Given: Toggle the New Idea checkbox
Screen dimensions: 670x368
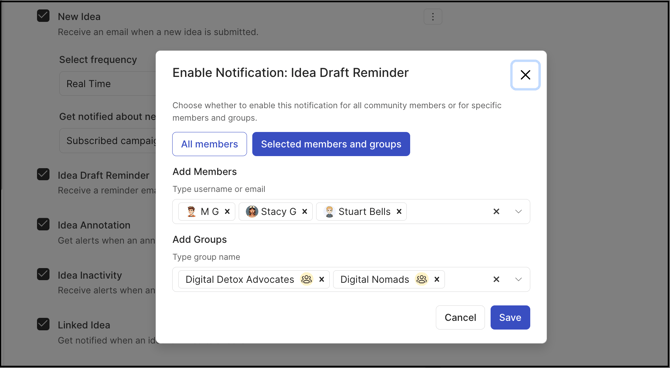Looking at the screenshot, I should 43,16.
